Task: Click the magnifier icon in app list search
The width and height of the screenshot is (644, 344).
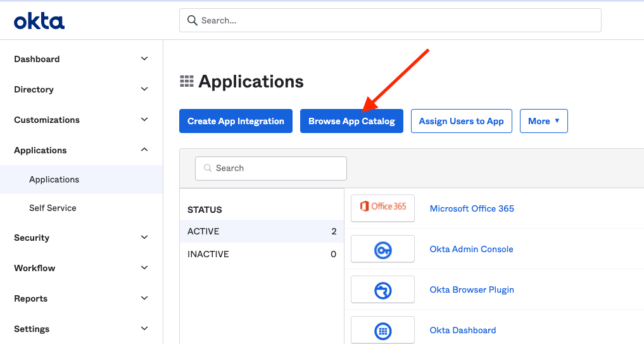Action: pos(207,169)
